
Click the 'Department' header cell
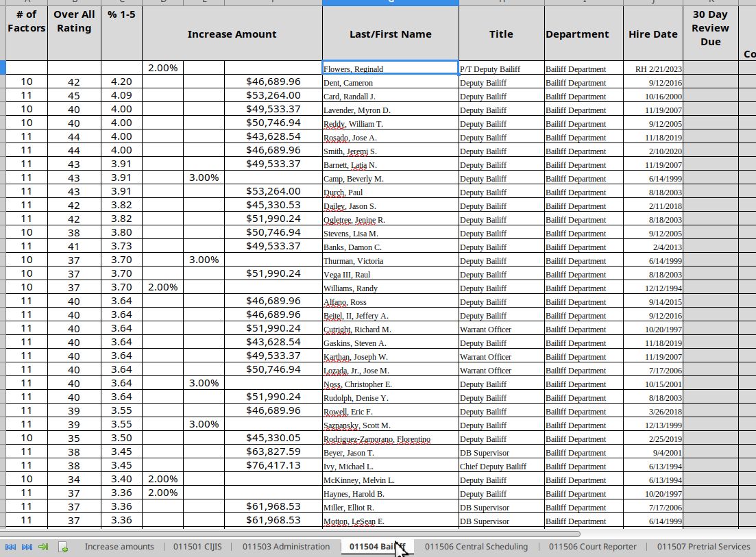[x=583, y=33]
